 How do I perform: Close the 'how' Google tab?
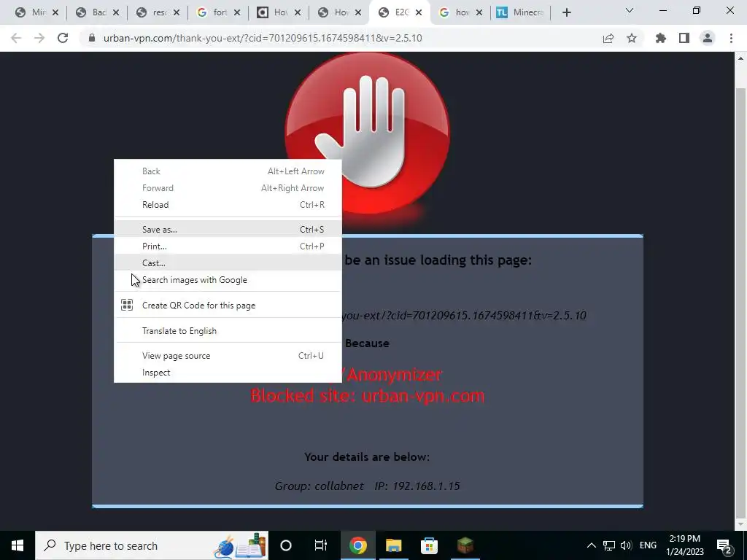click(479, 13)
